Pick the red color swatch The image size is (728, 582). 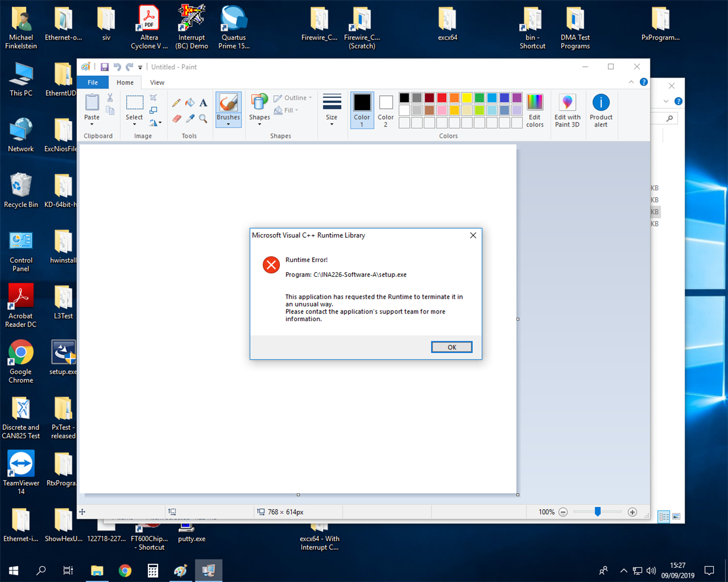pos(442,98)
